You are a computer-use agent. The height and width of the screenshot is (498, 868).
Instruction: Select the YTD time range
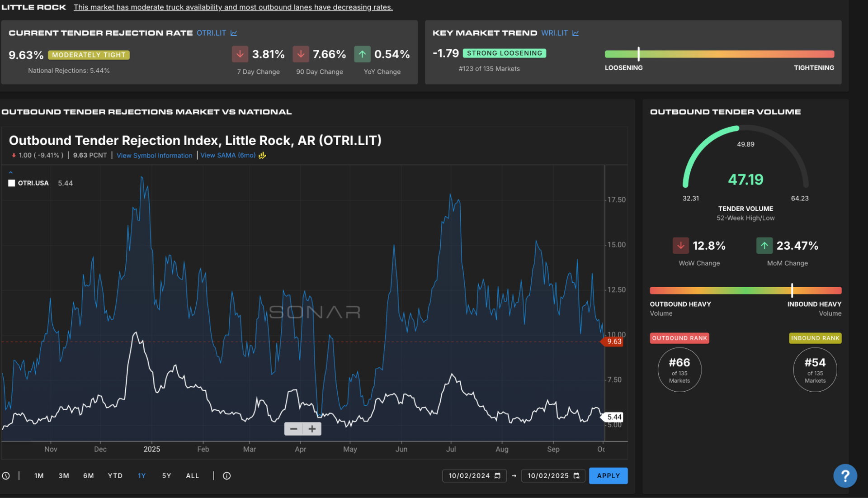tap(115, 476)
